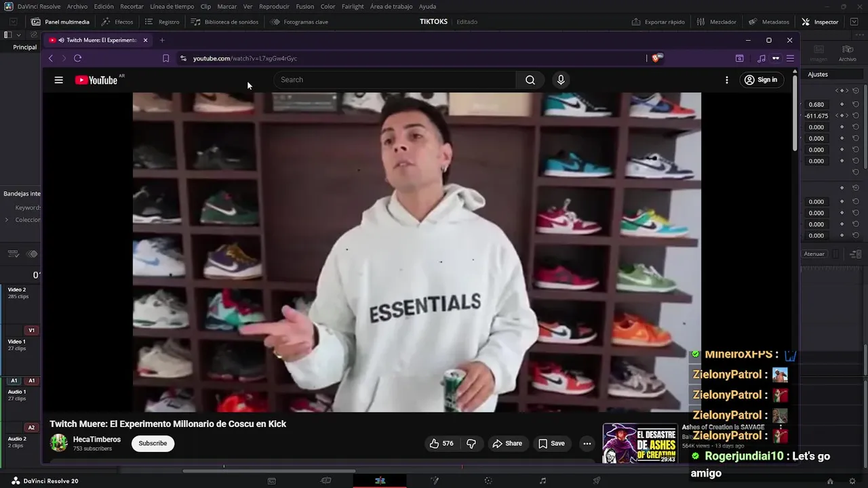The image size is (868, 488).
Task: Toggle the Efectos panel button
Action: coord(117,22)
